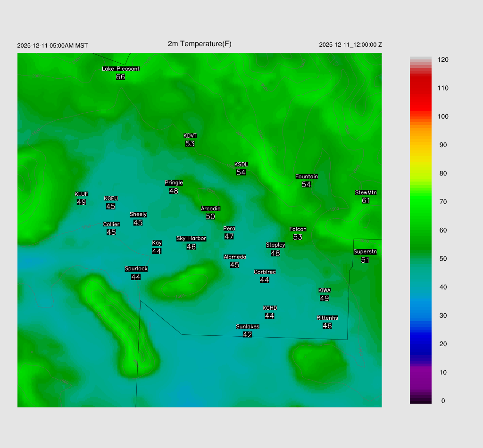Click the KSDL station label
The image size is (483, 448).
pyautogui.click(x=241, y=164)
